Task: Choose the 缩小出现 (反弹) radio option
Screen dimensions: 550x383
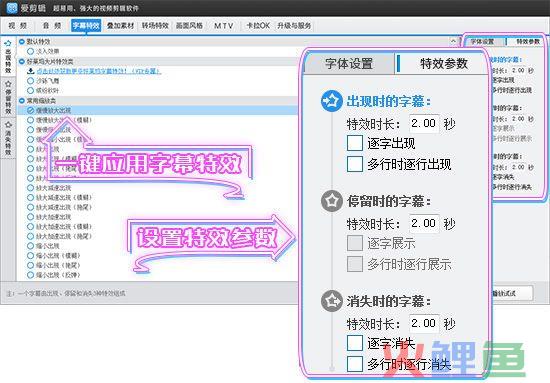Action: (31, 275)
